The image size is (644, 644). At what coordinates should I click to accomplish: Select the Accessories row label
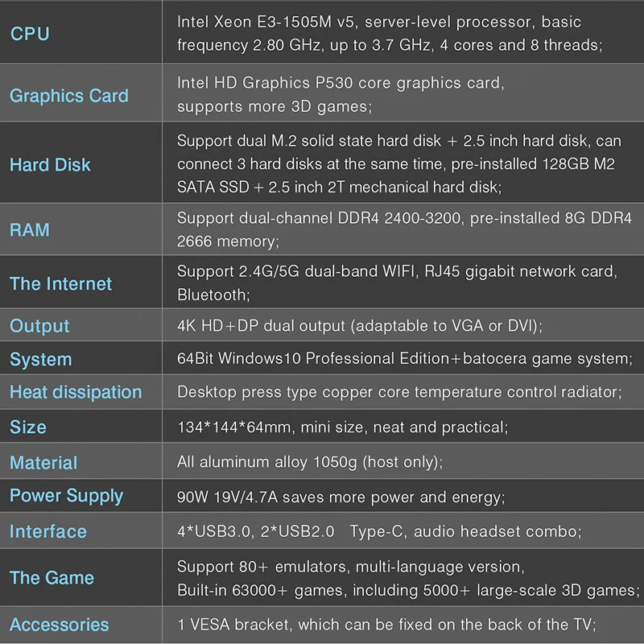coord(60,625)
